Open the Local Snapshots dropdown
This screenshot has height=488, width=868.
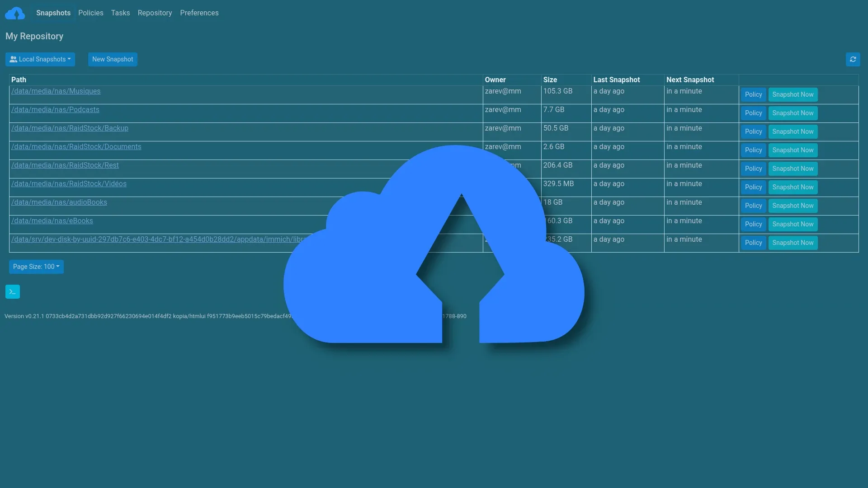click(40, 59)
